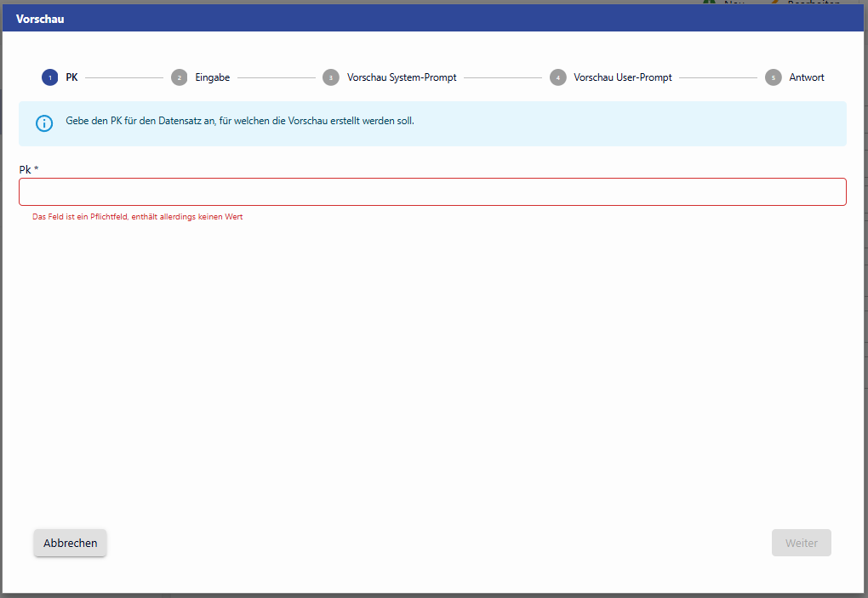This screenshot has width=868, height=598.
Task: Open the Vorschau User-Prompt step label
Action: pos(623,77)
